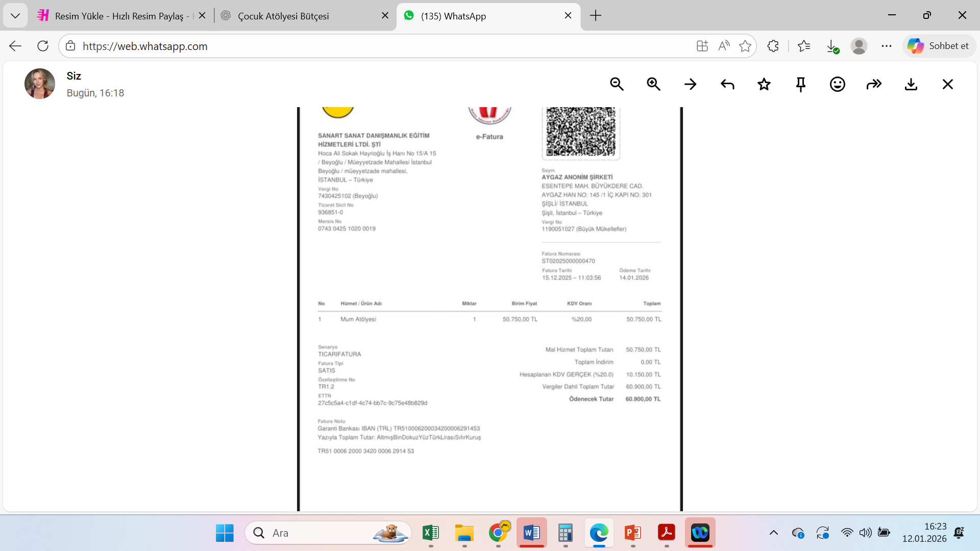Open Calculator from the taskbar
Viewport: 980px width, 551px height.
pyautogui.click(x=566, y=533)
